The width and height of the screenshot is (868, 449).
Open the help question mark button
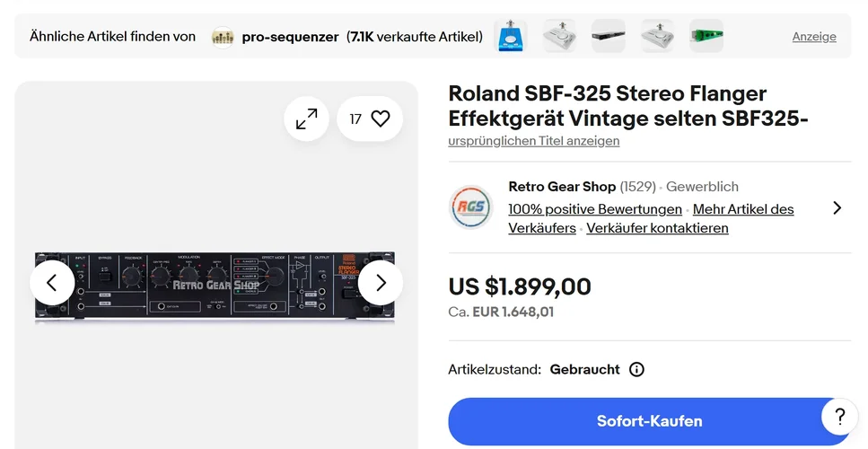(839, 417)
